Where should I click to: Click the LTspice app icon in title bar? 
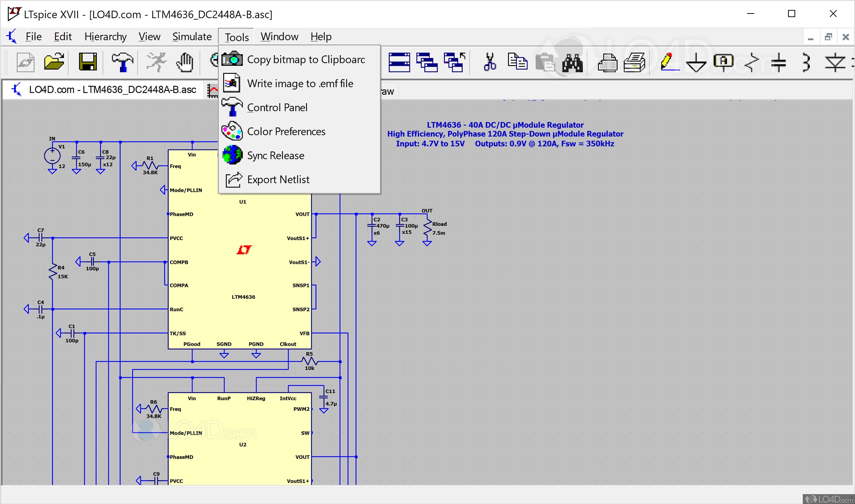(x=14, y=14)
